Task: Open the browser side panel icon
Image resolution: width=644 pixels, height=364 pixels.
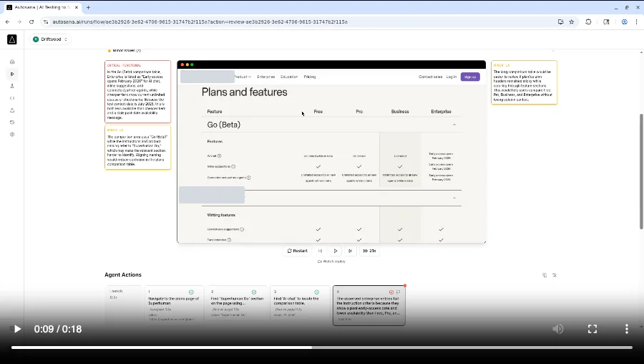Action: (x=606, y=21)
